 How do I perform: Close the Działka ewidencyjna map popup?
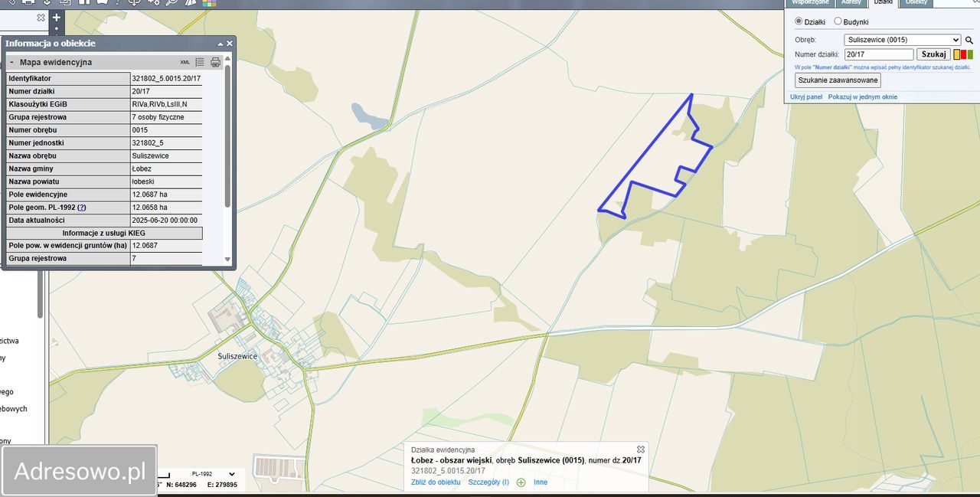click(641, 450)
